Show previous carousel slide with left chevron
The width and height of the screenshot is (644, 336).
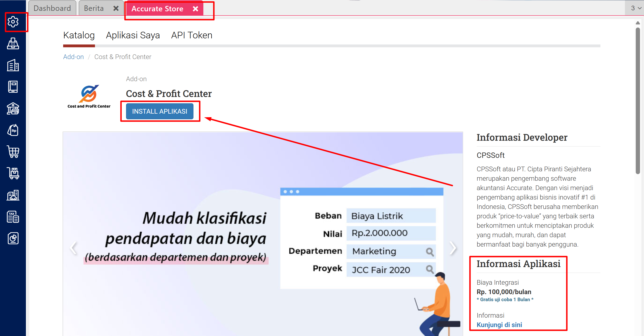tap(74, 248)
